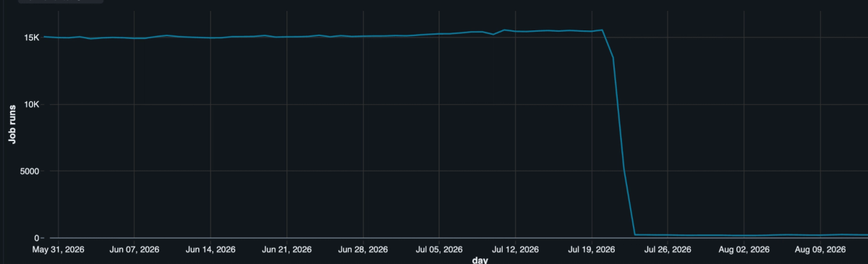The image size is (868, 264).
Task: Click the "Jun 28, 2026" date label
Action: click(362, 250)
